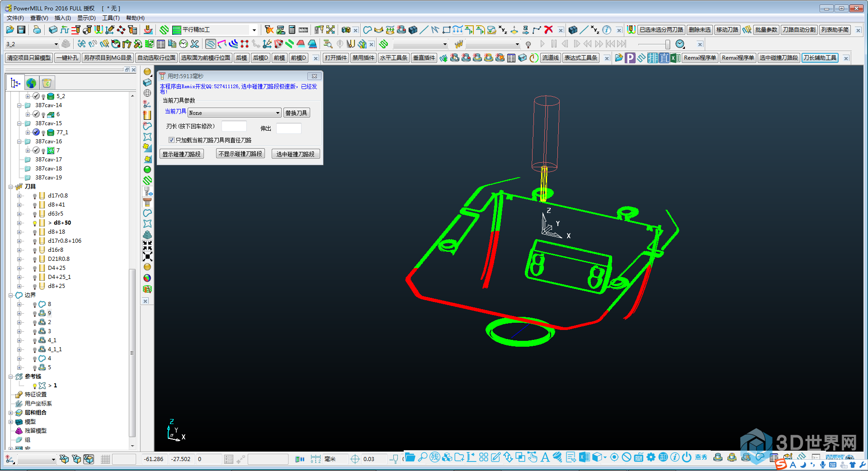Open the globe browser tab icon in explorer

pyautogui.click(x=31, y=83)
